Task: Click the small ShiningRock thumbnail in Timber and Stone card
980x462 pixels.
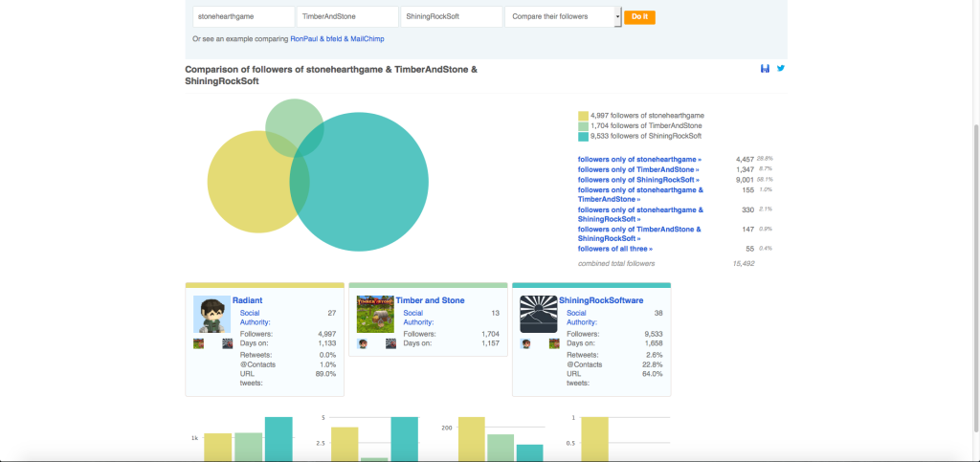Action: [x=390, y=343]
